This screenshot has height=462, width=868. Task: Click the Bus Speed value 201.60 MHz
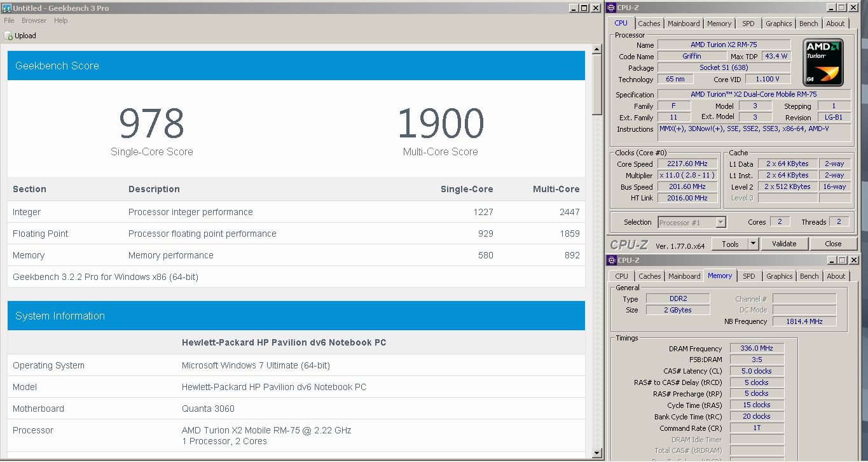(x=687, y=186)
